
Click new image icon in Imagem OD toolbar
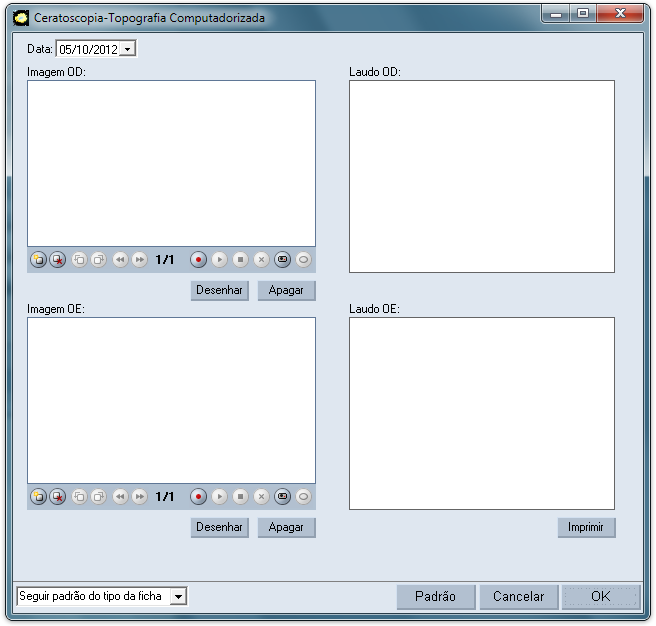38,260
